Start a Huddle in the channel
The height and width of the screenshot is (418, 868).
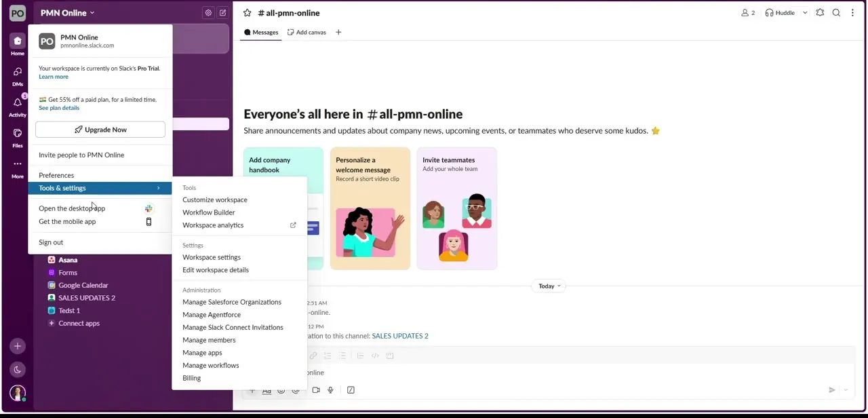tap(780, 13)
